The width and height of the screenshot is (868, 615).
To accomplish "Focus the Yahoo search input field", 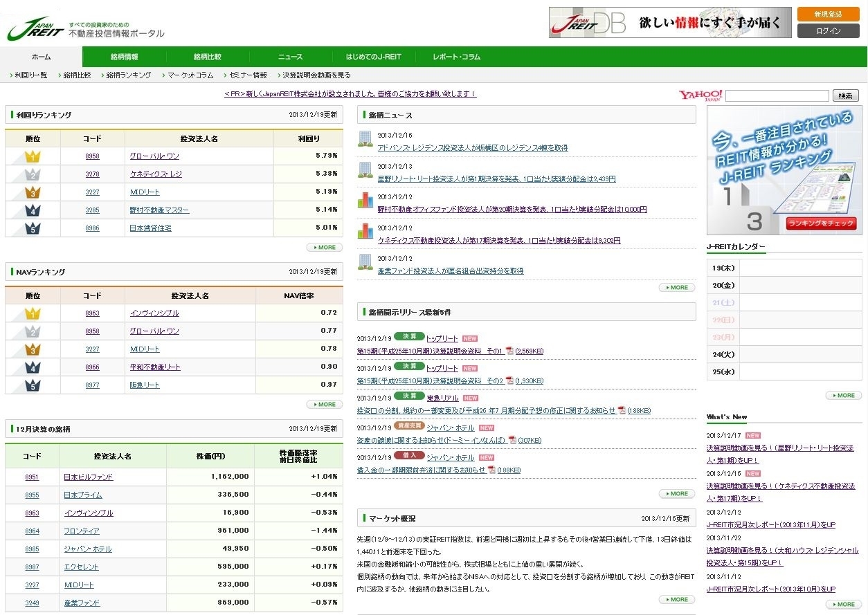I will click(x=777, y=95).
